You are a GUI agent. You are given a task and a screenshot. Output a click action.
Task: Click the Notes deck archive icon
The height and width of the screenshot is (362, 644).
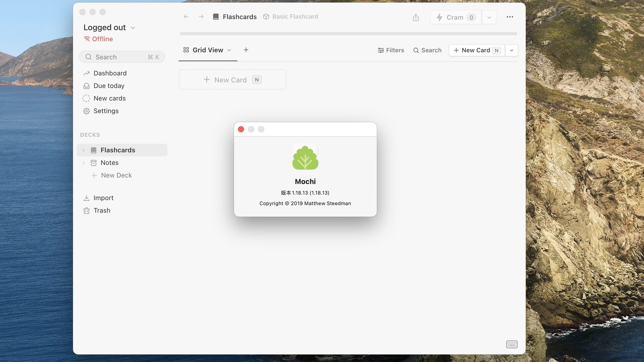[94, 163]
